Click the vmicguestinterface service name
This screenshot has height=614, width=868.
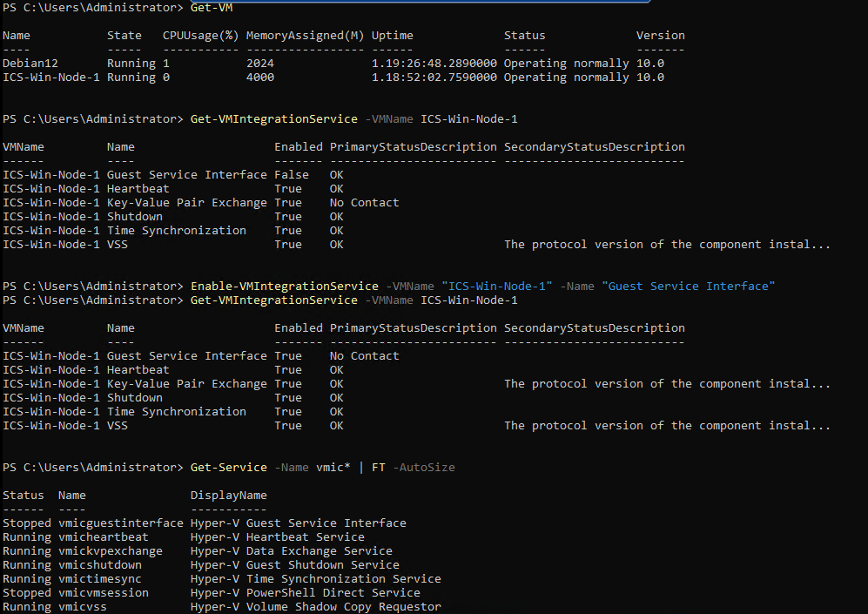(121, 523)
